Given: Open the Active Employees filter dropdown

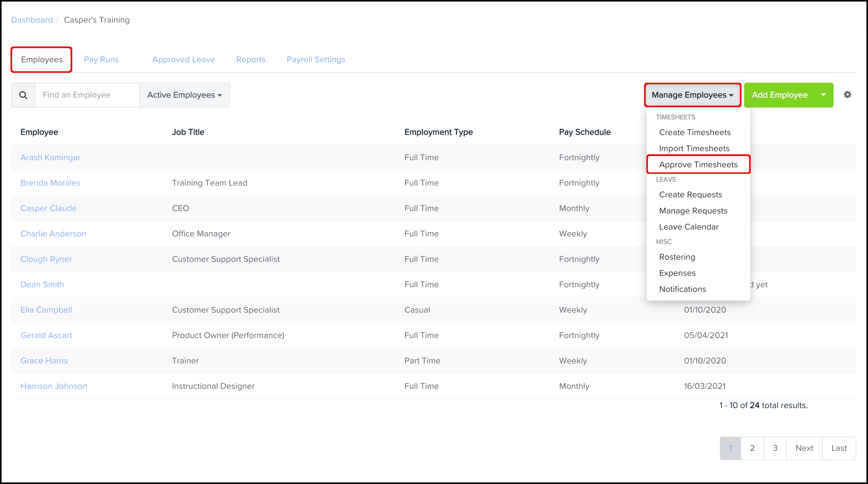Looking at the screenshot, I should [x=185, y=95].
